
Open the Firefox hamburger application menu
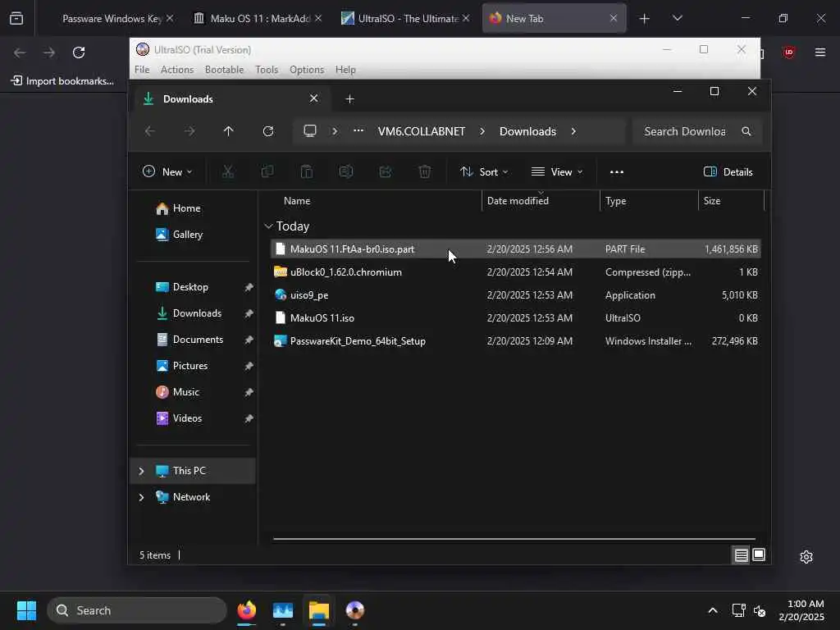click(820, 52)
